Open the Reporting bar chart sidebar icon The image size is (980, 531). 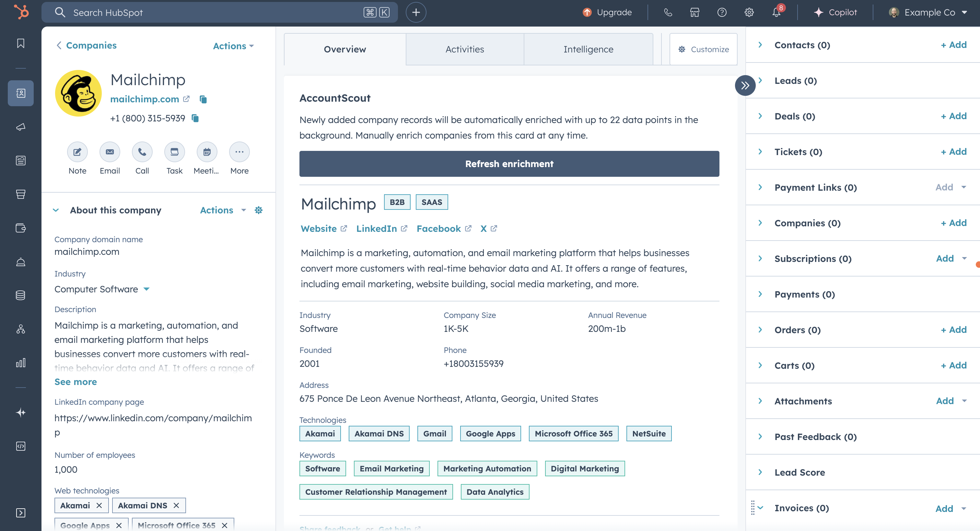coord(20,363)
